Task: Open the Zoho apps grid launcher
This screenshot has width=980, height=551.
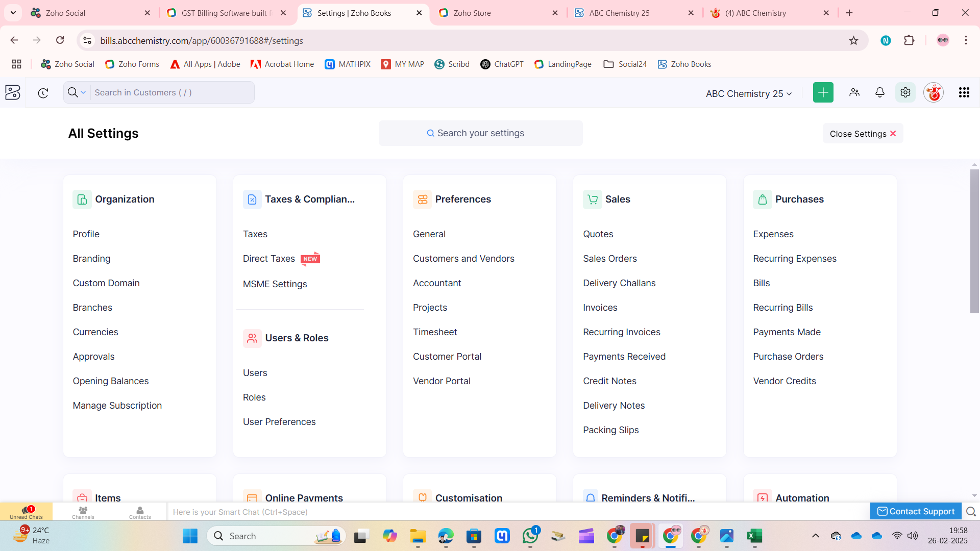Action: coord(964,92)
